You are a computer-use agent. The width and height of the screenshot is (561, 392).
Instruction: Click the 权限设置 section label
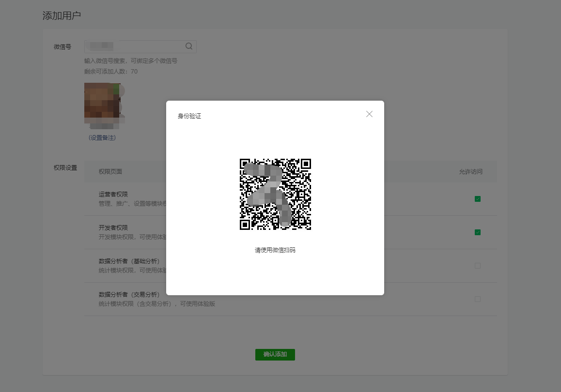65,168
